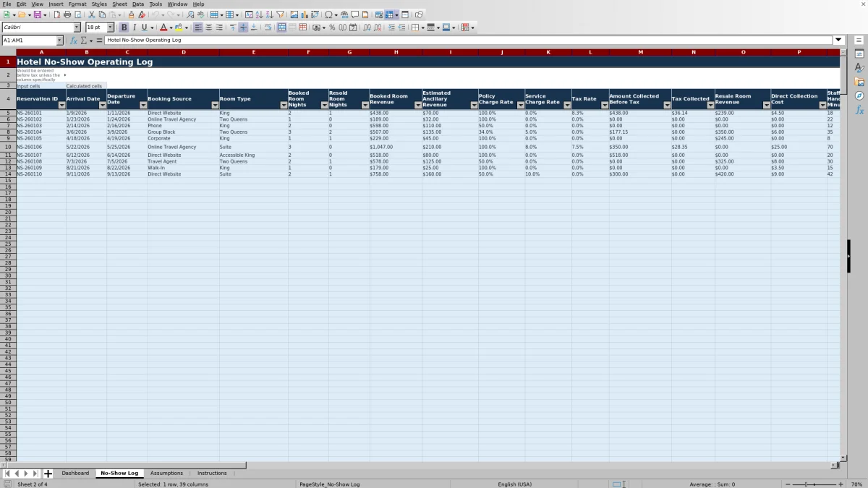Click the Insert Hyperlink icon
Viewport: 868px width, 488px height.
[x=344, y=14]
